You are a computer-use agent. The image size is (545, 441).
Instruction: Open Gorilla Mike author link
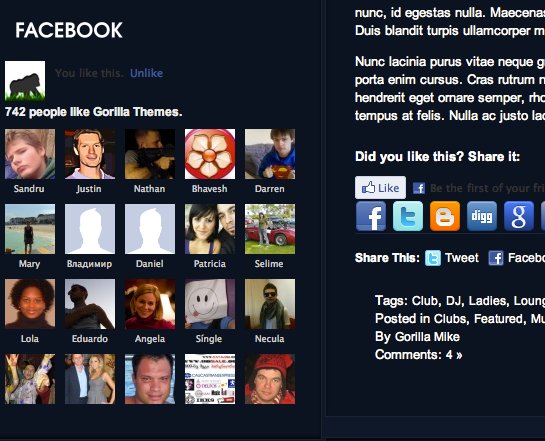(427, 337)
